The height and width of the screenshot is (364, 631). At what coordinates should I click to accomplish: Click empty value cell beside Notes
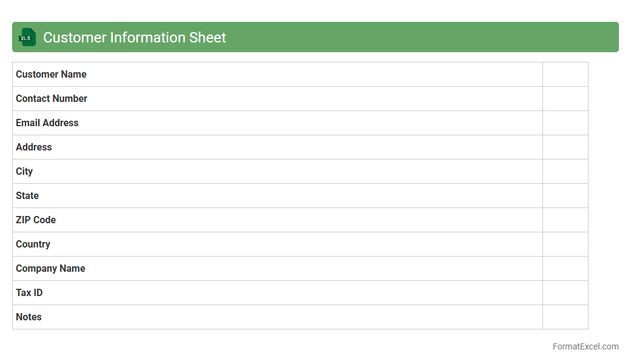tap(565, 317)
